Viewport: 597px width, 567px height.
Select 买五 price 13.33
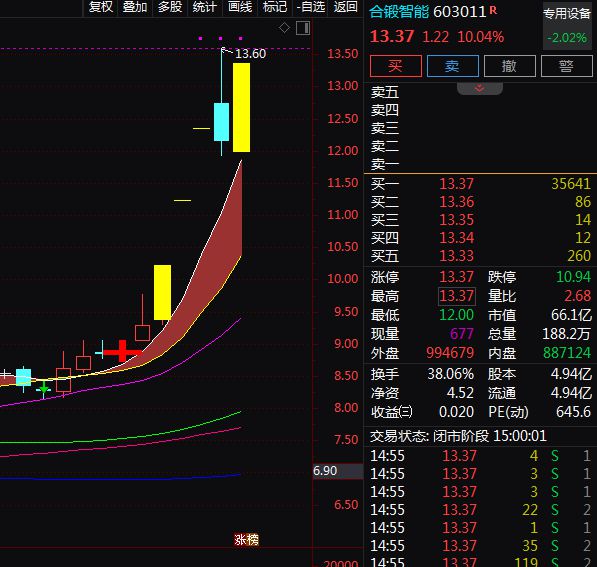pos(456,256)
